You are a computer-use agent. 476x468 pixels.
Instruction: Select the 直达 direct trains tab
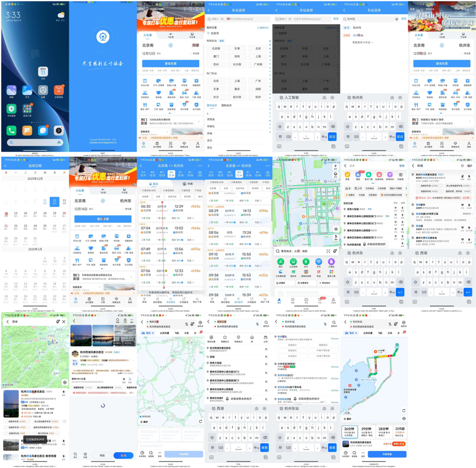click(x=154, y=184)
